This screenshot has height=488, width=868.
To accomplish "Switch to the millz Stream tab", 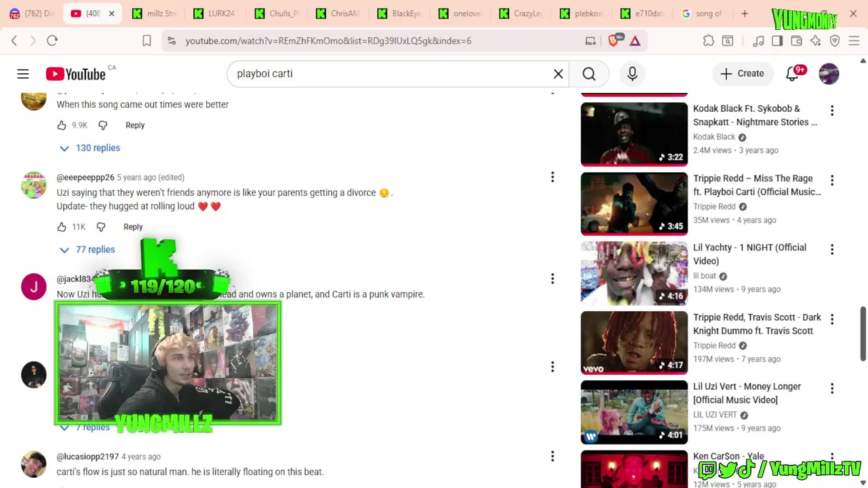I will [x=155, y=14].
